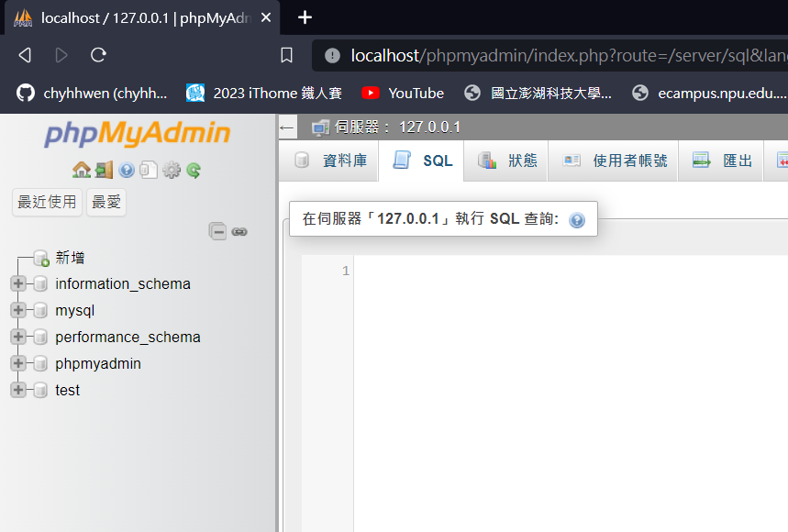Click the performance_schema database icon
The width and height of the screenshot is (788, 532).
(40, 337)
